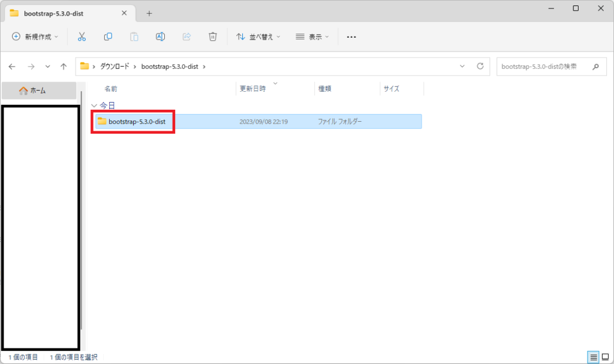Click the 2023/09/08 22:19 date cell
The width and height of the screenshot is (614, 364).
tap(264, 122)
